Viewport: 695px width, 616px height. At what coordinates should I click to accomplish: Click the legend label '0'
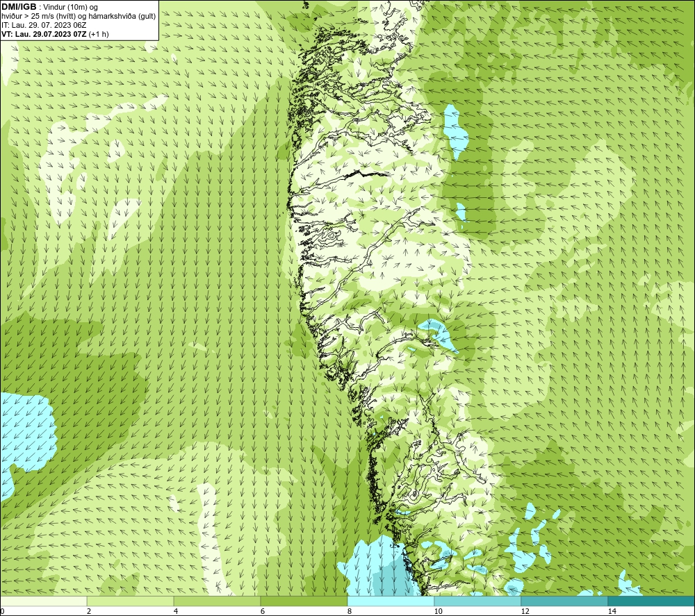click(x=2, y=611)
